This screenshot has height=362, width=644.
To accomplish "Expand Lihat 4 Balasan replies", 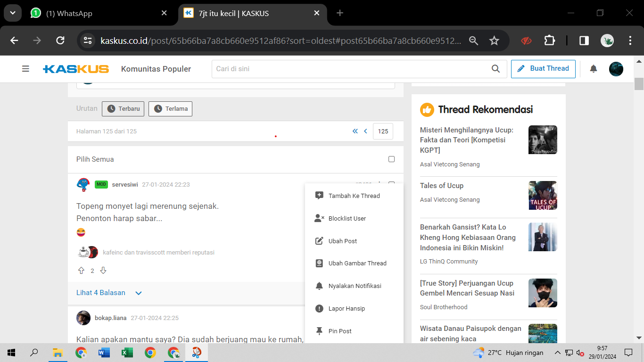I will pyautogui.click(x=109, y=293).
